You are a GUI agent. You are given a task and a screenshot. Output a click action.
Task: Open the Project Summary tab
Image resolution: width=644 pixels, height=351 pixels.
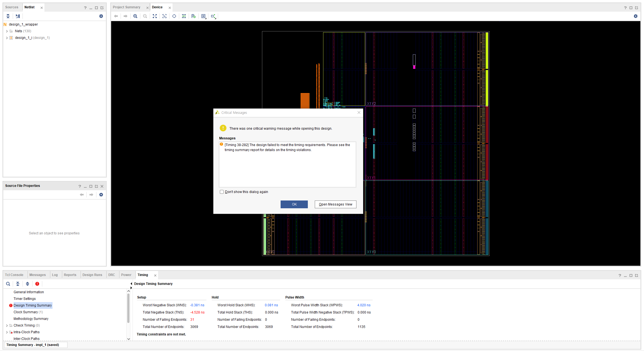[126, 7]
